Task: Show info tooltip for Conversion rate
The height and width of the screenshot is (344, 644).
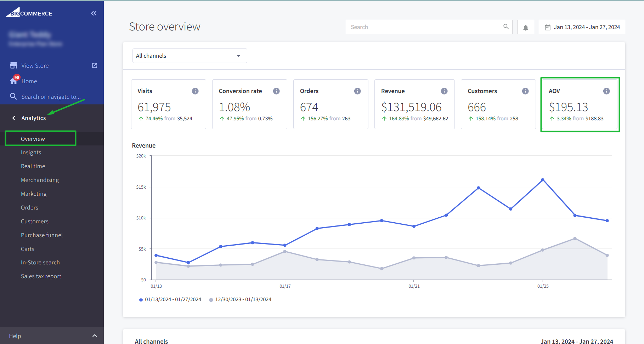Action: (276, 91)
